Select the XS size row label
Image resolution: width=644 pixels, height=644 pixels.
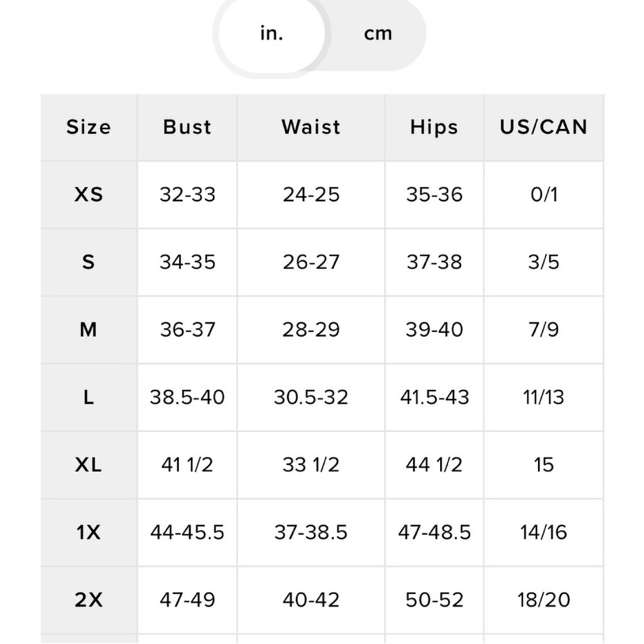(x=89, y=194)
